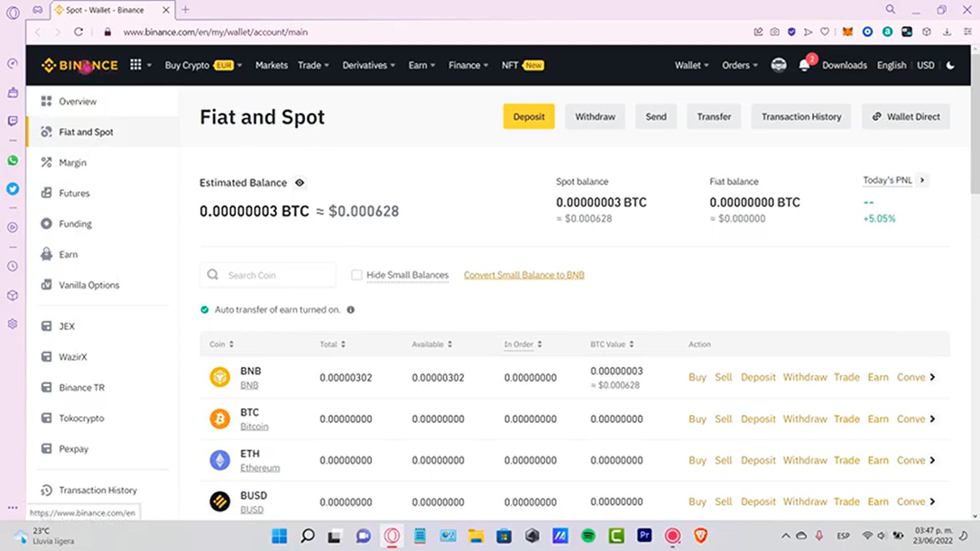Viewport: 980px width, 551px height.
Task: Sort table by Total column
Action: tap(333, 344)
